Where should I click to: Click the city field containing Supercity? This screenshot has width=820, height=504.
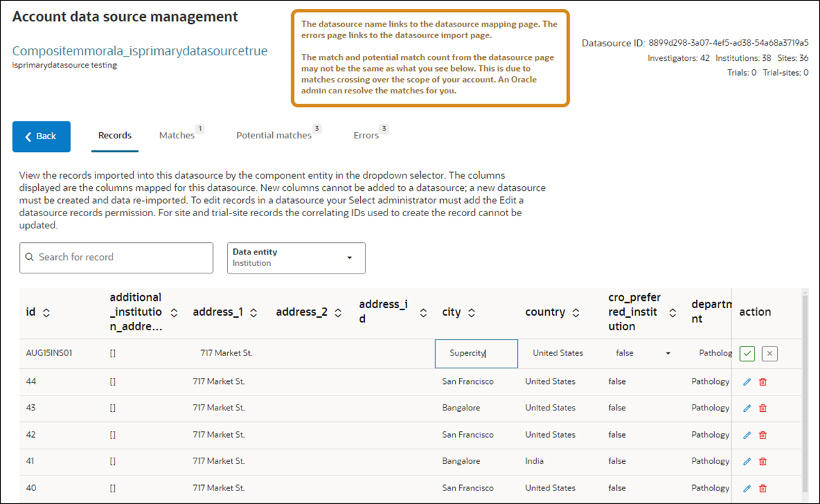click(x=476, y=353)
